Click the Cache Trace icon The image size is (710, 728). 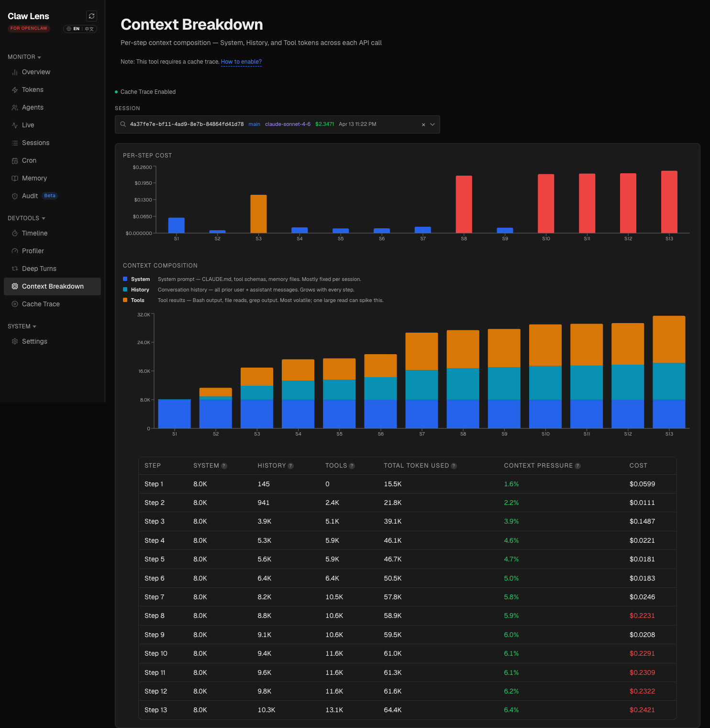coord(15,304)
